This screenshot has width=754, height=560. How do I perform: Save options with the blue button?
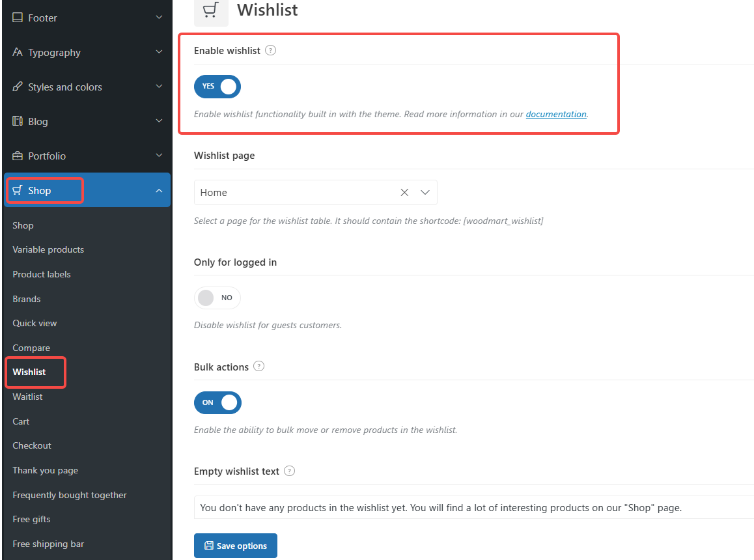(235, 546)
